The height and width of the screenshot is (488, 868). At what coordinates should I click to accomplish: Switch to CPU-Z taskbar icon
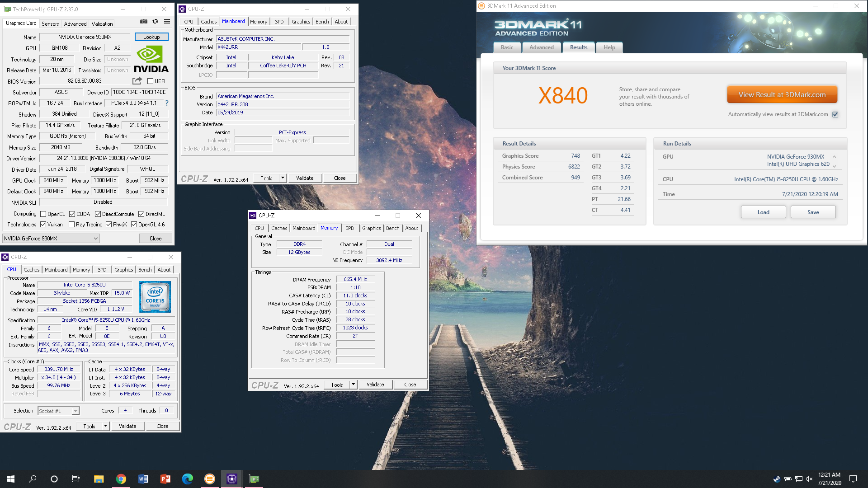click(232, 479)
